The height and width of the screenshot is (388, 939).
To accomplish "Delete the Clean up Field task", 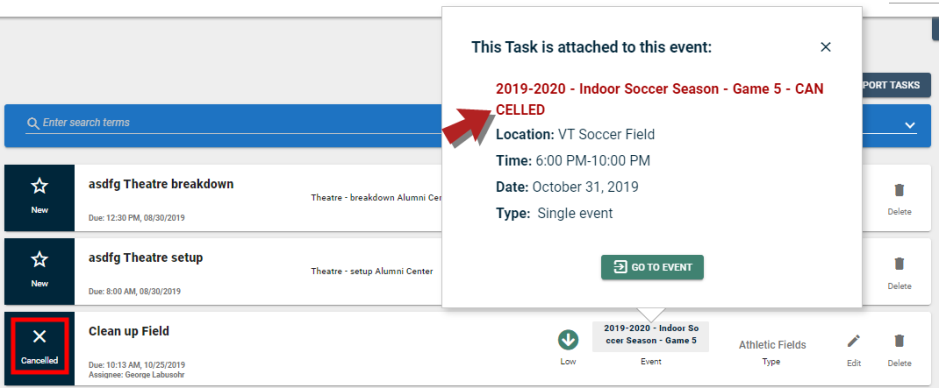I will pos(899,341).
